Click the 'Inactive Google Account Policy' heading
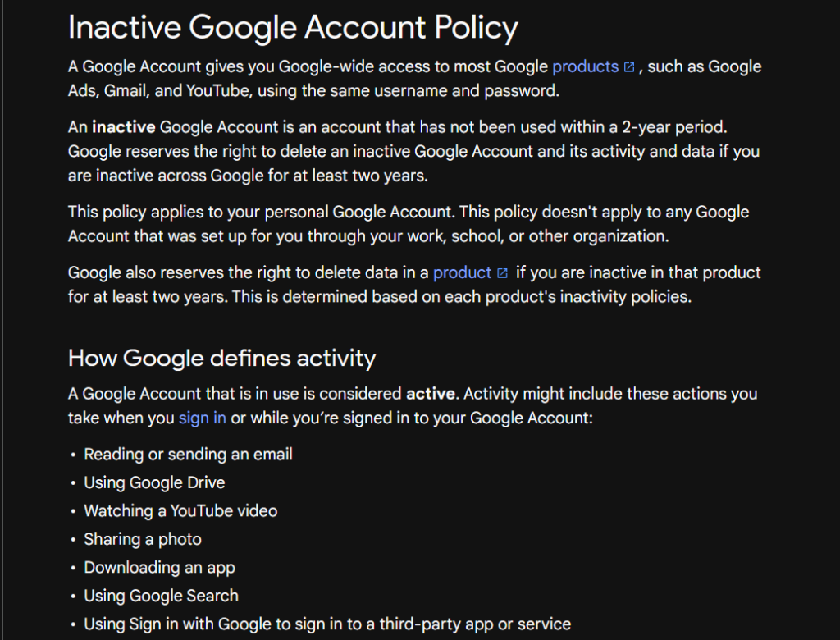Image resolution: width=840 pixels, height=640 pixels. 293,27
